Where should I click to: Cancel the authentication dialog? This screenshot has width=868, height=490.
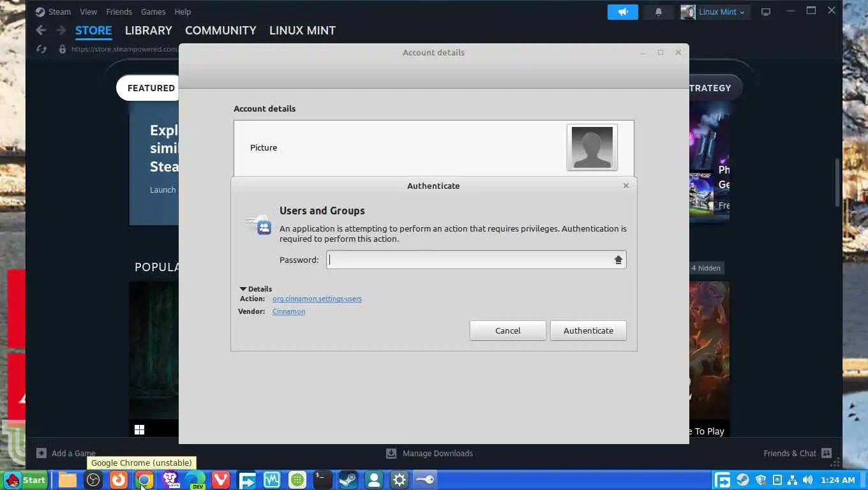pyautogui.click(x=508, y=330)
